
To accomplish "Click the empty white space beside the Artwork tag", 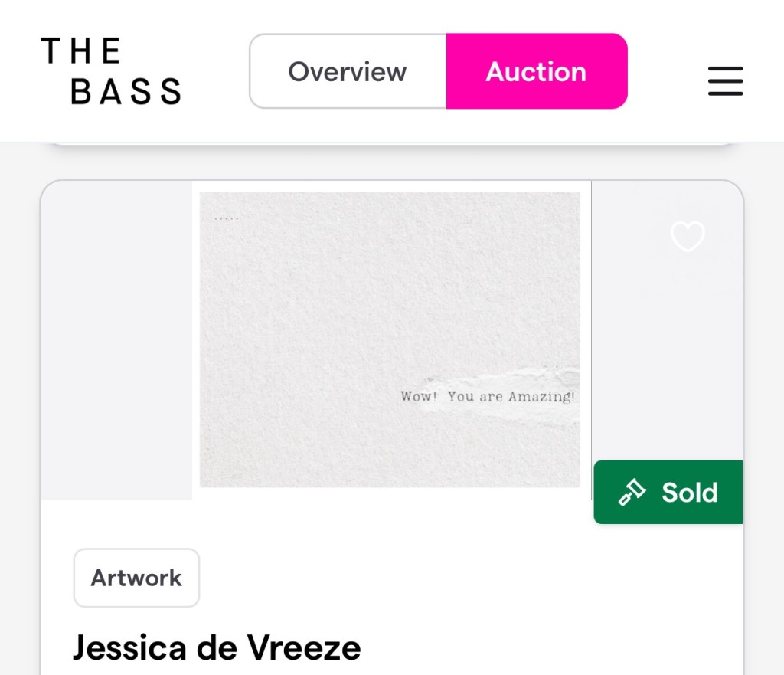I will [x=459, y=578].
